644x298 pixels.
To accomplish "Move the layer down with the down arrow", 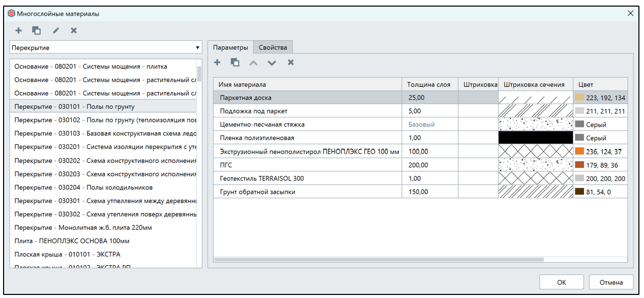I will [x=272, y=63].
